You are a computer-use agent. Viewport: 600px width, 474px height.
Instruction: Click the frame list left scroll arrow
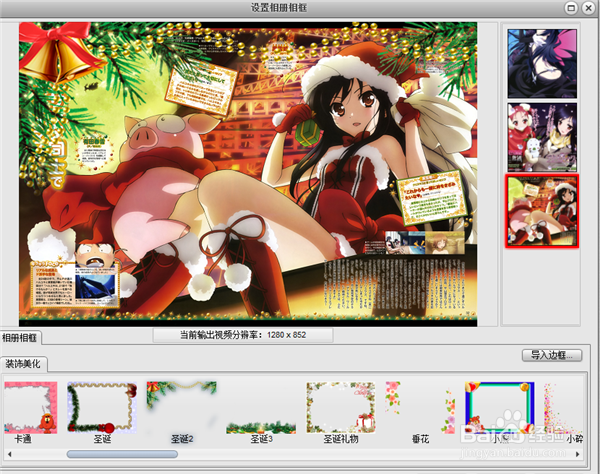pos(10,454)
